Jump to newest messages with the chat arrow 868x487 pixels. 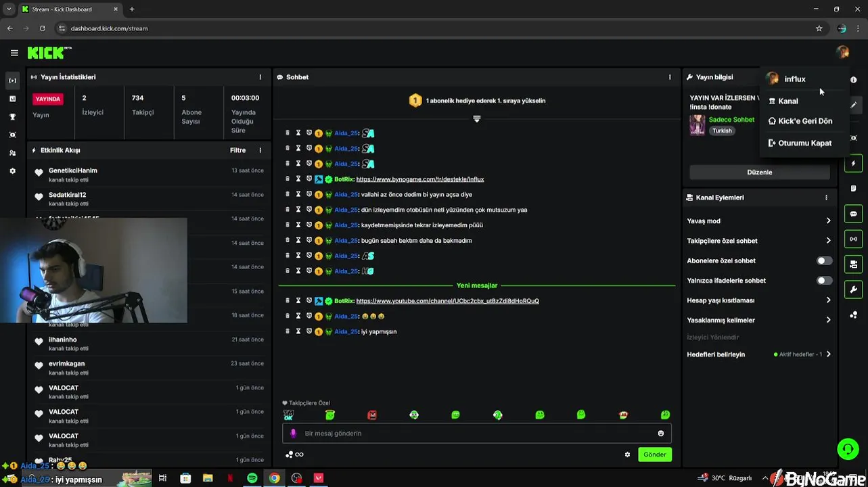477,119
